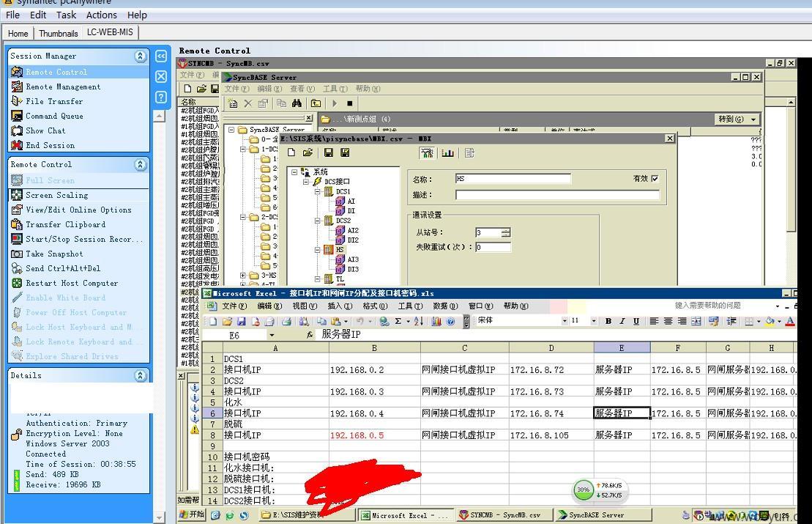
Task: Open E:\SIS维护资料 folder taskbar button
Action: (308, 514)
